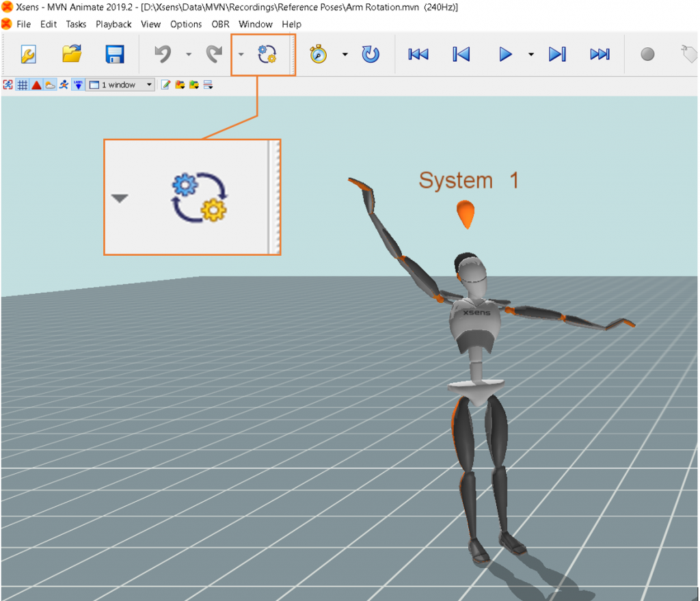Open the OBR menu
Screen dimensions: 700x601
pos(220,24)
